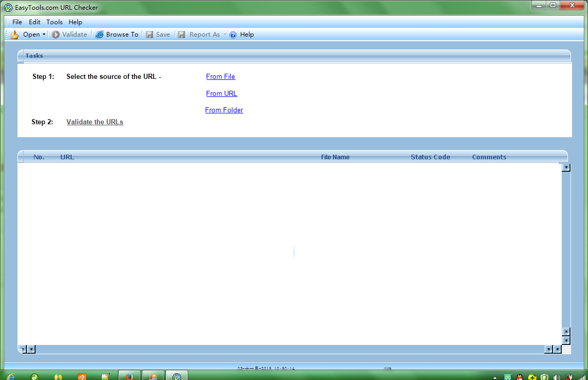Choose the From URL link
588x380 pixels.
[222, 93]
